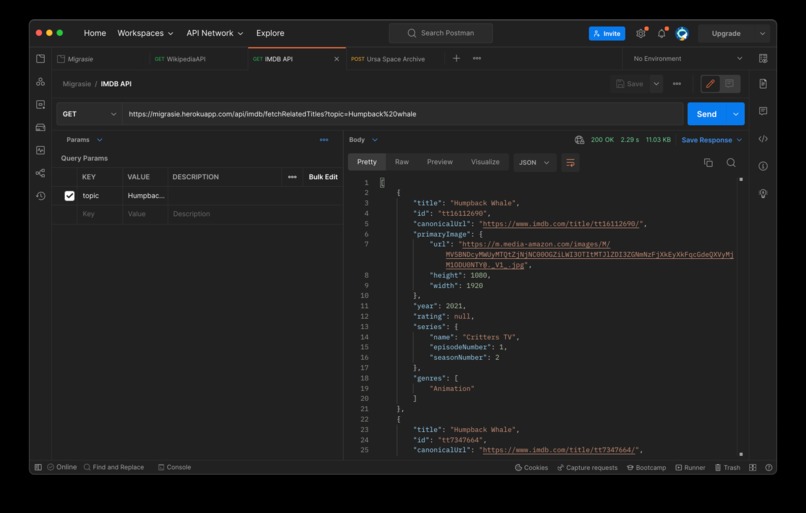Open Monitors sidebar icon

pos(41,150)
